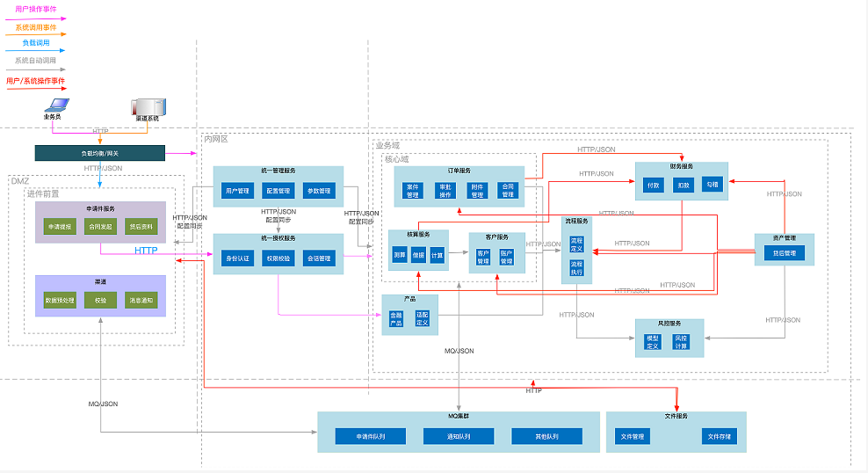Select the 负载均衡/网关 dark bar
Image resolution: width=868 pixels, height=473 pixels.
pyautogui.click(x=100, y=153)
